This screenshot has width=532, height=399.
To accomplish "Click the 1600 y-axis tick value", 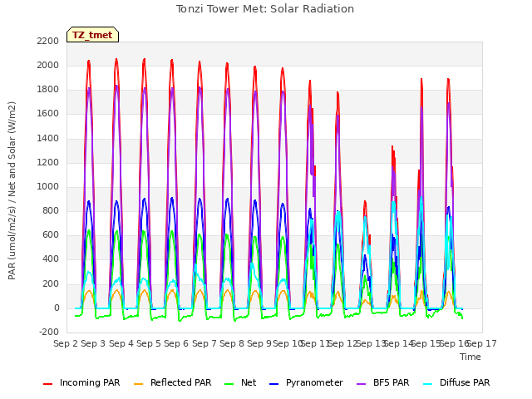I will [x=48, y=114].
